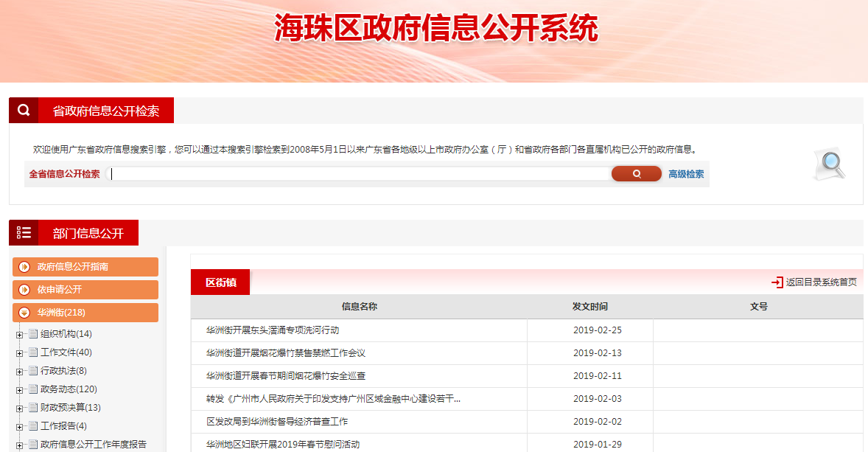
Task: Click the search icon beside 省政府信息公开检索
Action: click(24, 110)
